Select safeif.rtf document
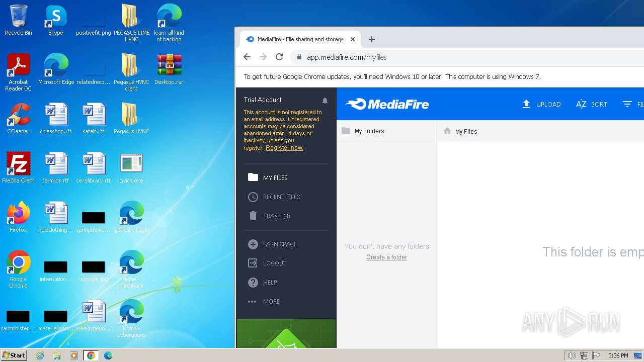The width and height of the screenshot is (644, 362). tap(94, 119)
